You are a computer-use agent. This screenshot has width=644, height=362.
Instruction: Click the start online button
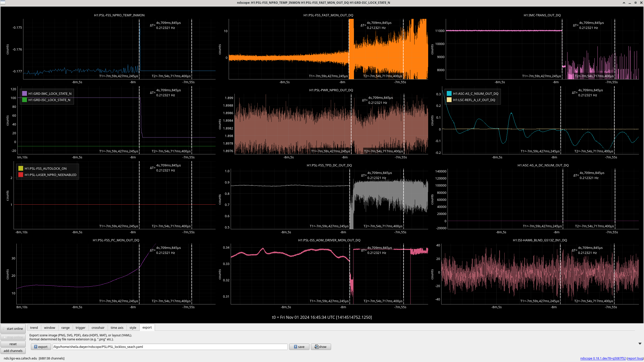[x=13, y=329]
